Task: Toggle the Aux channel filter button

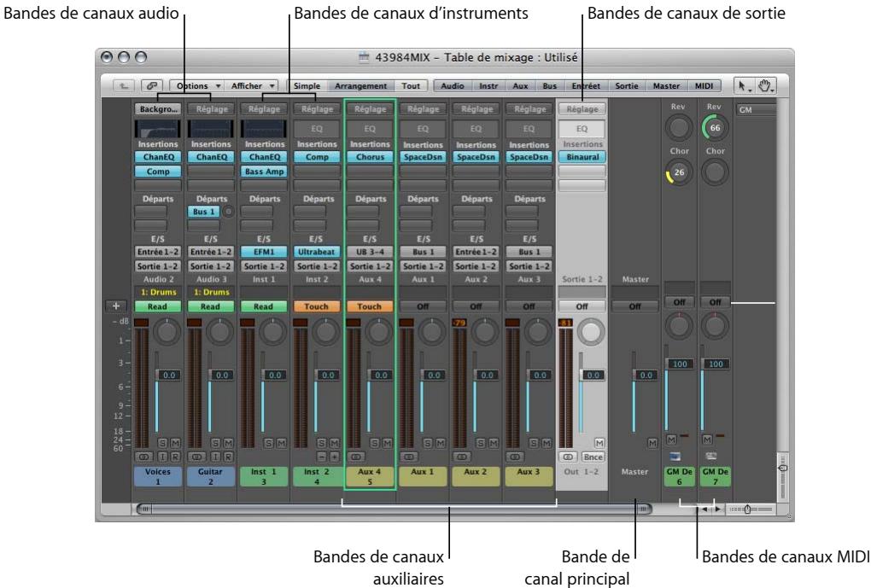Action: (521, 86)
